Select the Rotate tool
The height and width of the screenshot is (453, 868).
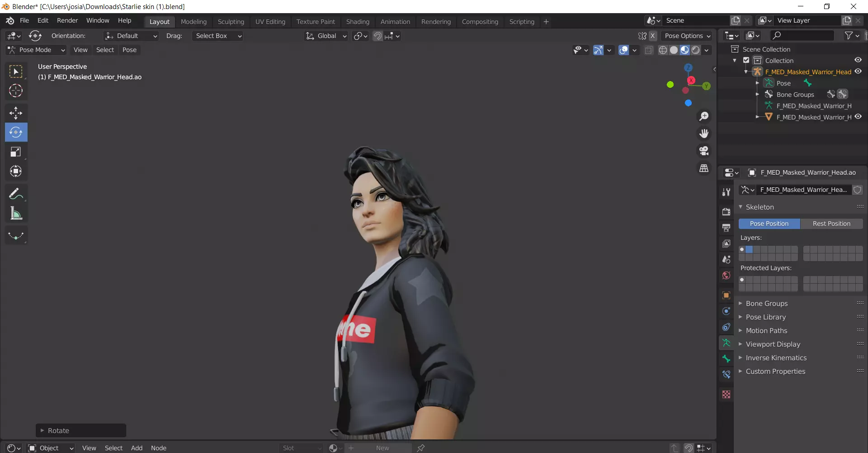click(16, 132)
